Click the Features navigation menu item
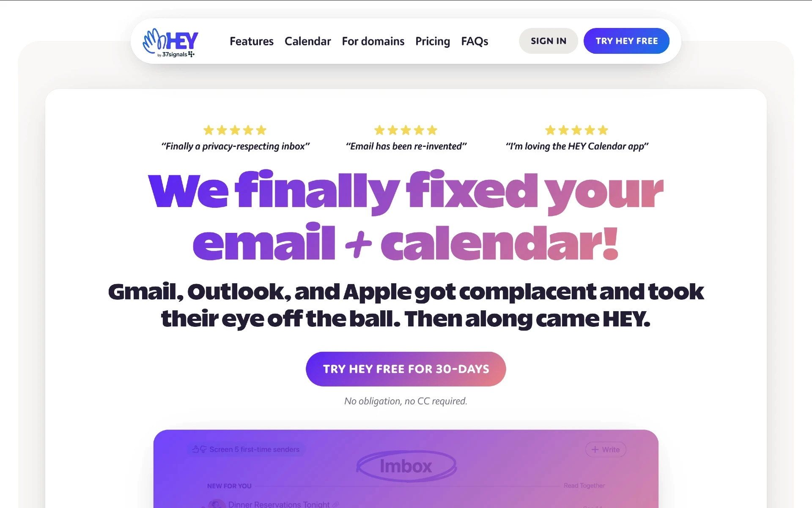Image resolution: width=812 pixels, height=508 pixels. [251, 41]
